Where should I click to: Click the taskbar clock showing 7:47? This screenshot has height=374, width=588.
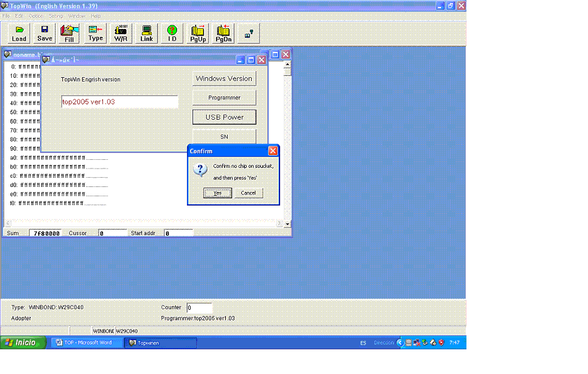click(455, 343)
